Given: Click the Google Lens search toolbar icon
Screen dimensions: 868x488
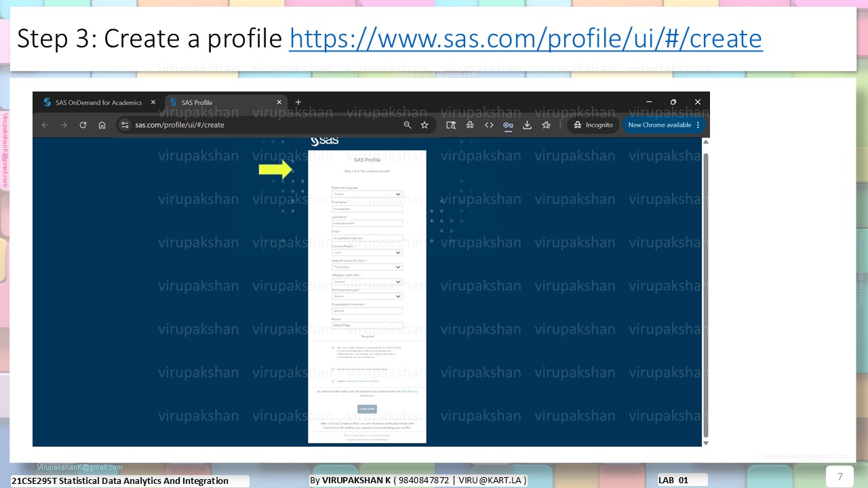Looking at the screenshot, I should pyautogui.click(x=451, y=125).
